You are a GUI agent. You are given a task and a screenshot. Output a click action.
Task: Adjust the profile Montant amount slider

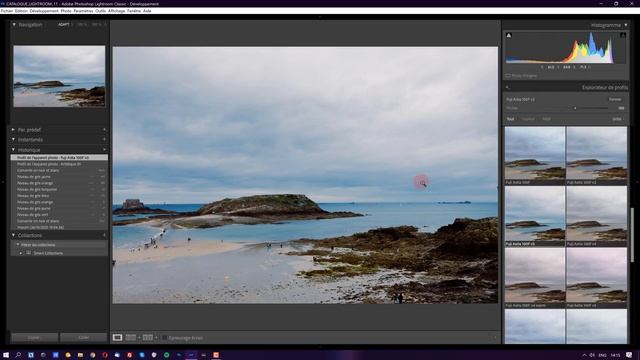coord(575,108)
